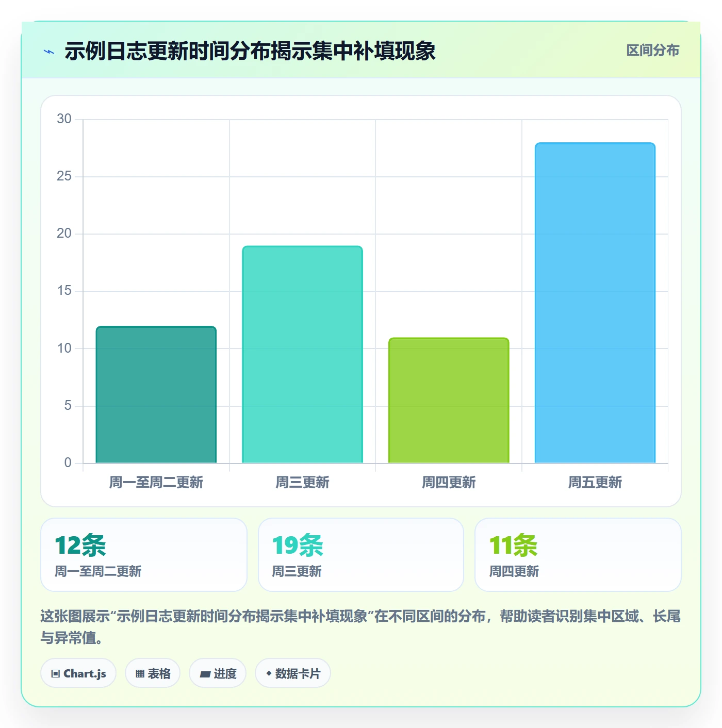Click the 周五更新 x-axis label

pyautogui.click(x=595, y=483)
